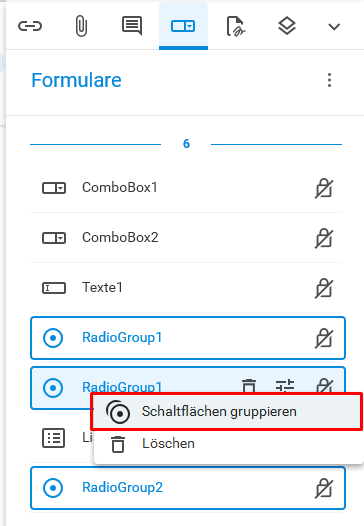Toggle fill lock icon for ComboBox2
Image resolution: width=364 pixels, height=526 pixels.
[x=324, y=238]
